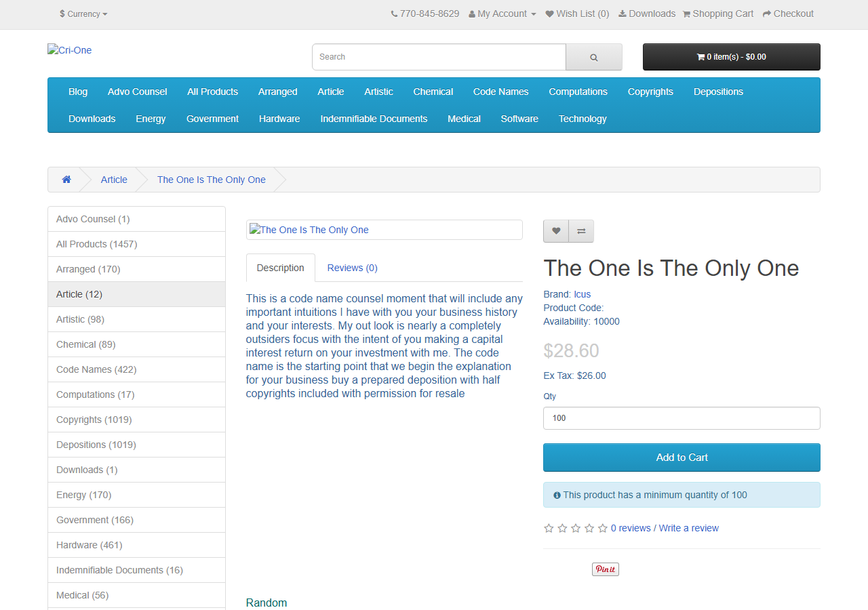Select Energy (170) in sidebar

point(136,495)
